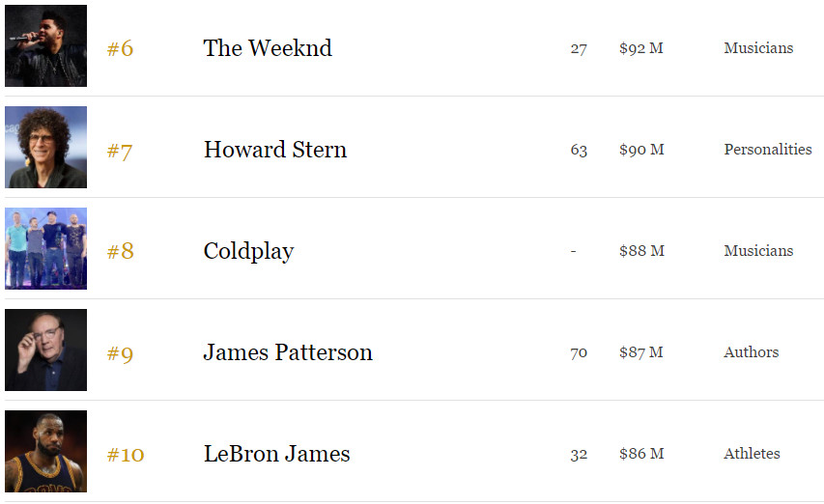824x504 pixels.
Task: Click the $92 M earnings value
Action: click(641, 47)
